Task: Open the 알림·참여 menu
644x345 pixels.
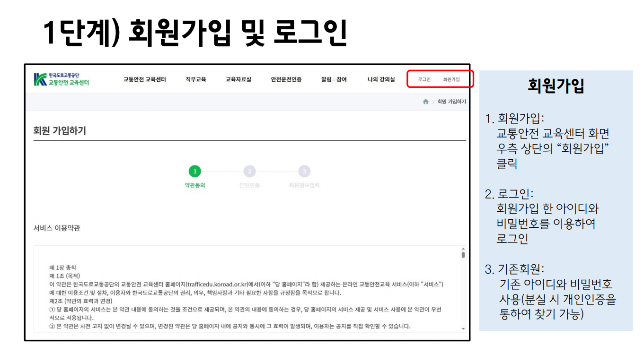Action: pyautogui.click(x=334, y=79)
